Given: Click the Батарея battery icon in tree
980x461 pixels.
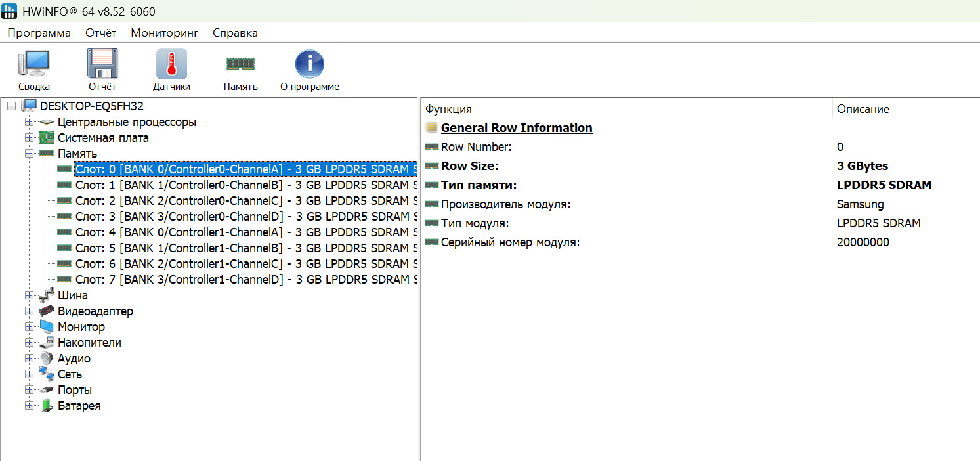Looking at the screenshot, I should click(x=47, y=406).
